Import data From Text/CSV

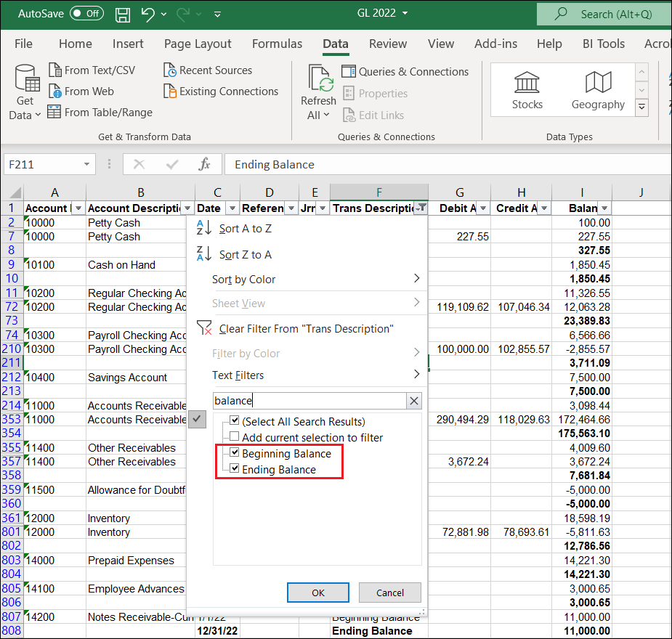[x=92, y=70]
